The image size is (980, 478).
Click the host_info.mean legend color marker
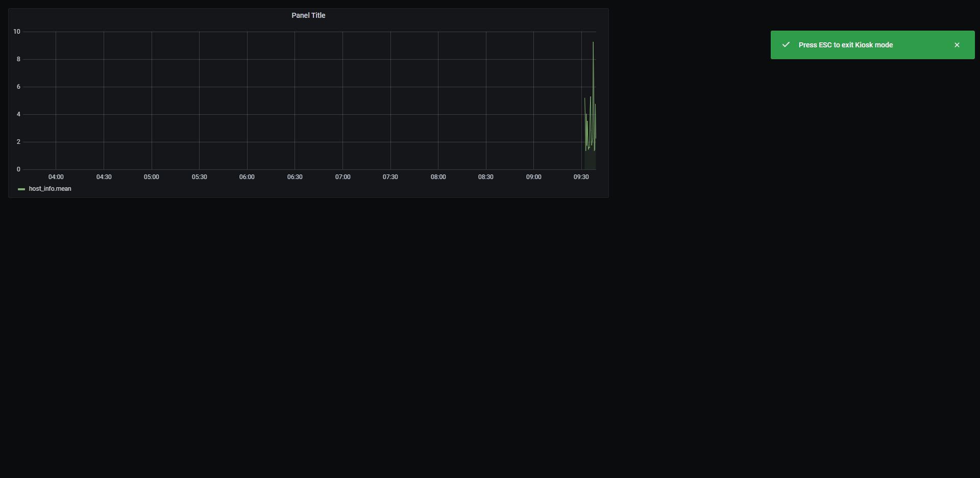coord(21,189)
